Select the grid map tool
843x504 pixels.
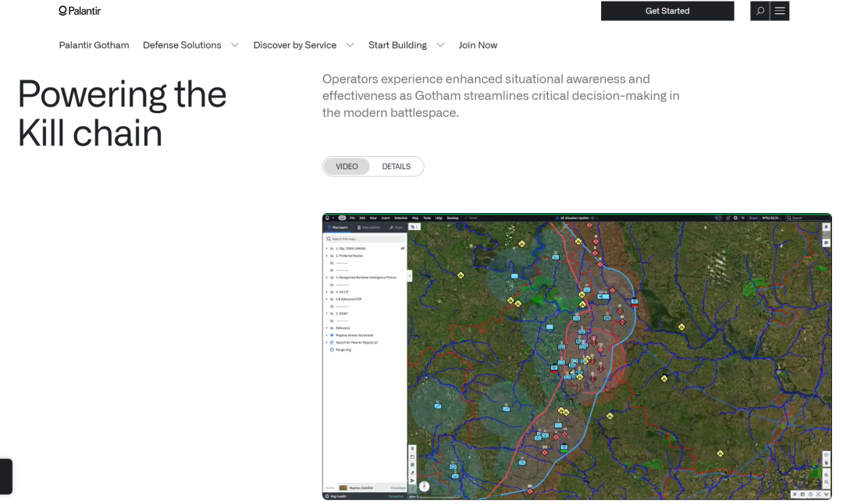[x=412, y=465]
